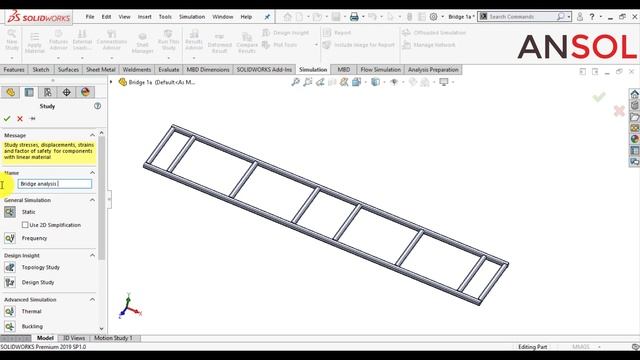Confirm the study with the green checkmark

[x=7, y=118]
